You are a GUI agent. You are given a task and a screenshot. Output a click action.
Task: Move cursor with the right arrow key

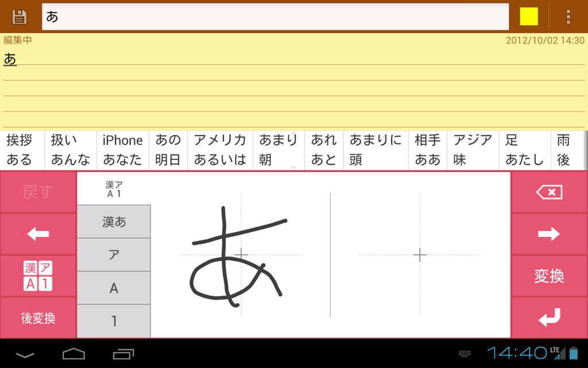(x=549, y=234)
